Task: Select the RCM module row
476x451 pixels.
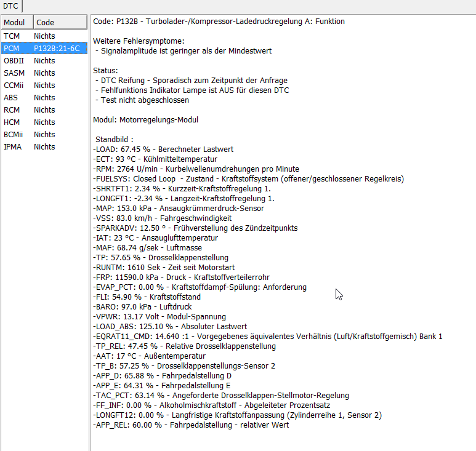Action: (12, 110)
